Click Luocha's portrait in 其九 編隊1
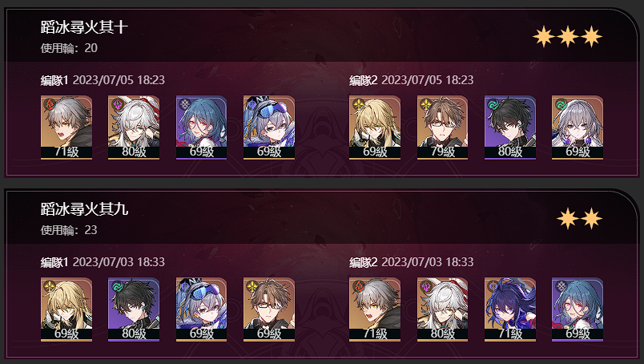644x364 pixels. click(x=66, y=309)
